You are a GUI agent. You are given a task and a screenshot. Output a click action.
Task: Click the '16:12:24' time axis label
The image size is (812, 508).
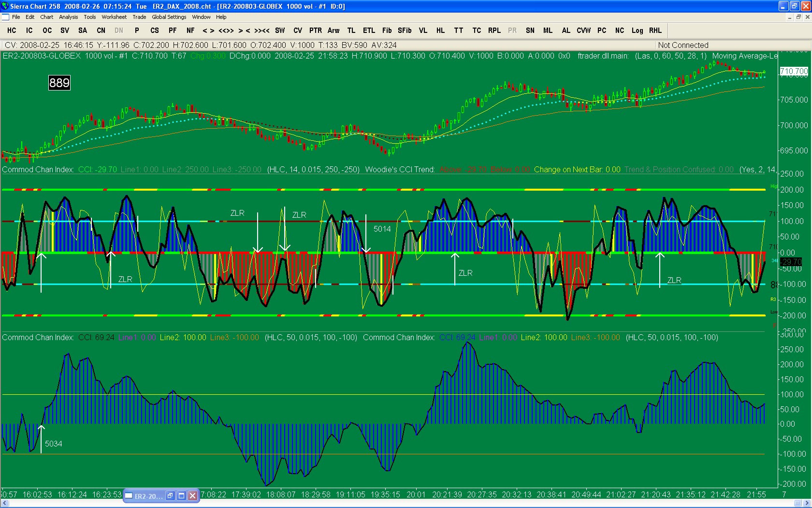pyautogui.click(x=72, y=494)
